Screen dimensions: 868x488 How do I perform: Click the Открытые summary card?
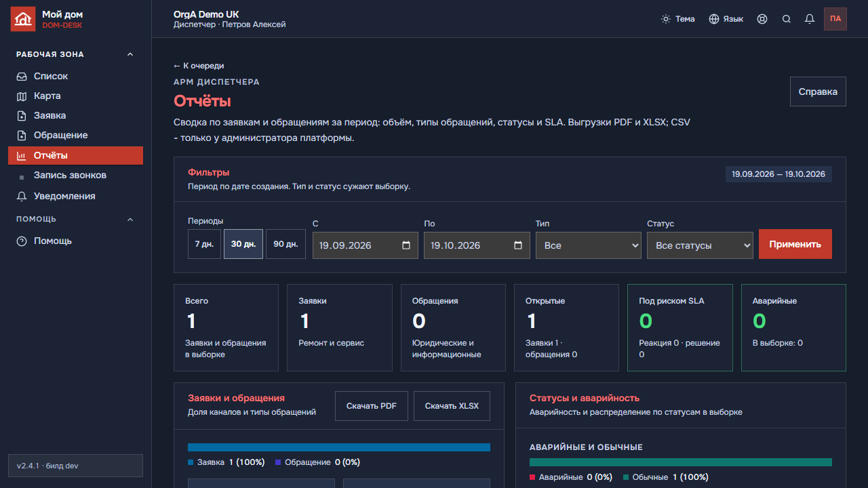click(x=567, y=328)
